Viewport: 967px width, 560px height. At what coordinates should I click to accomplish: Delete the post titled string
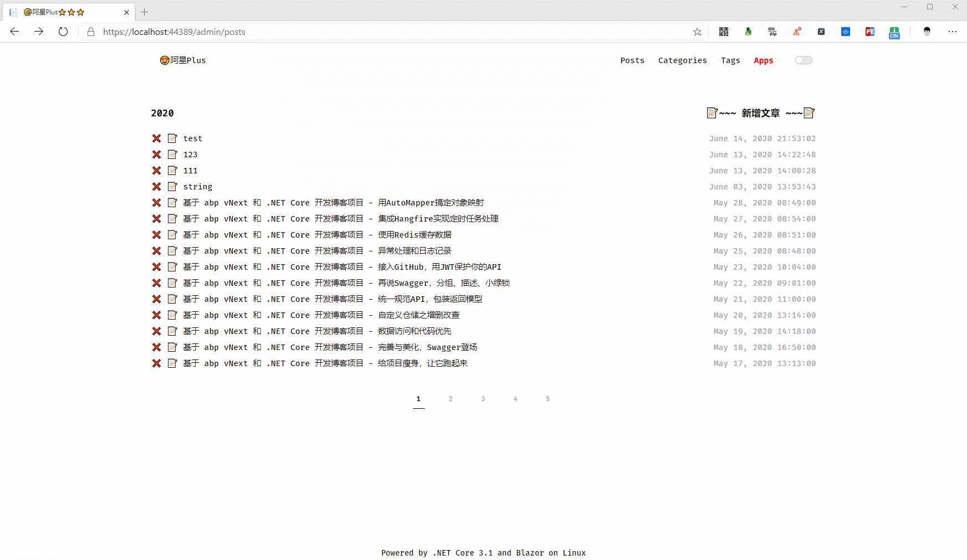tap(157, 187)
